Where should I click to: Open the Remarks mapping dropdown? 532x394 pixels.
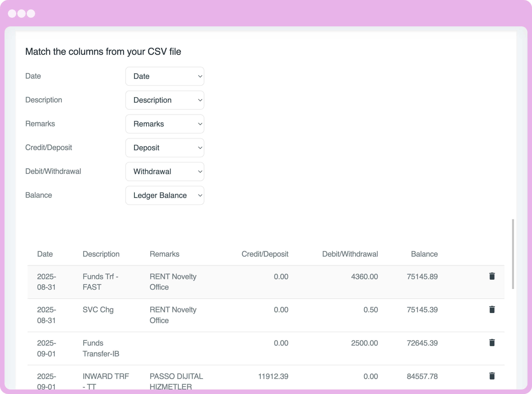[164, 124]
